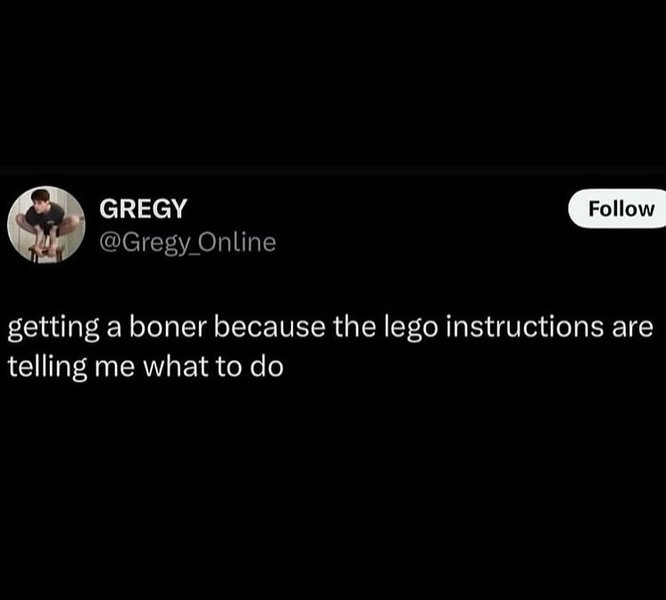Screen dimensions: 666x600
Task: Click the "@" symbol in the handle
Action: pos(108,242)
